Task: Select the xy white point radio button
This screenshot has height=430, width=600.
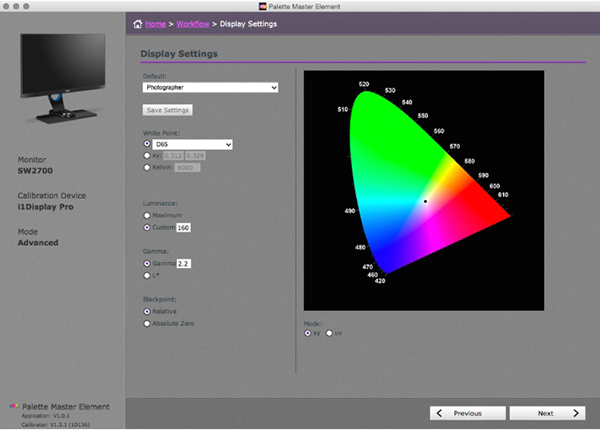Action: [x=149, y=156]
